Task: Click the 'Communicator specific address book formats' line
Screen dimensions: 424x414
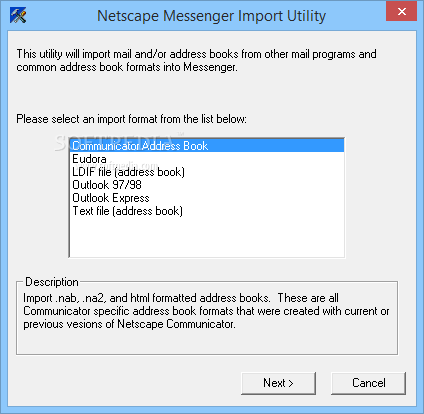Action: point(206,311)
